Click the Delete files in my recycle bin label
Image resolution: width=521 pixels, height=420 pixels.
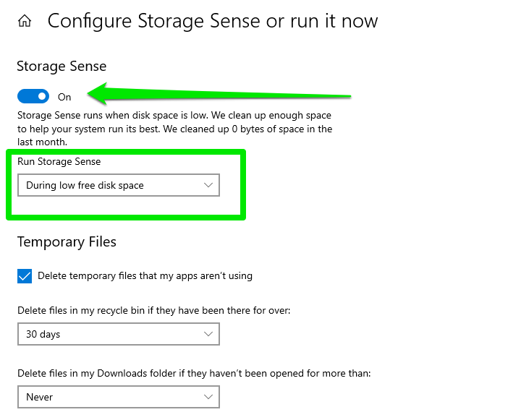click(x=154, y=310)
